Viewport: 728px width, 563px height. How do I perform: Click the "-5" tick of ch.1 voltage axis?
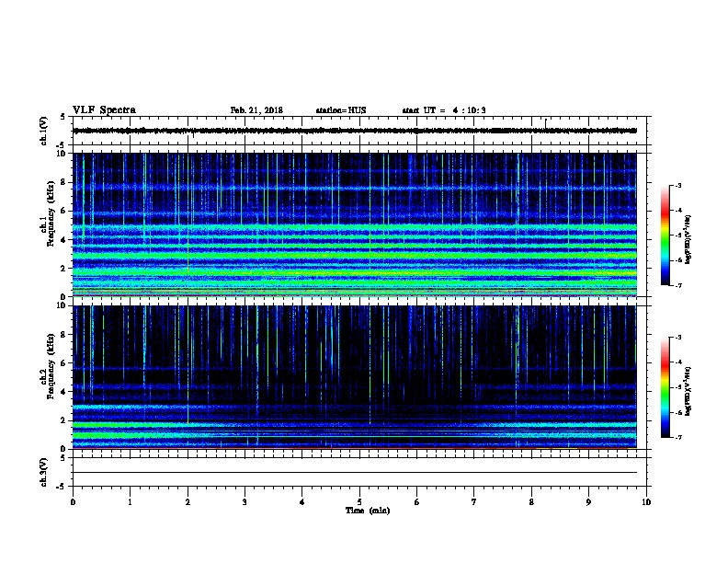(x=63, y=145)
